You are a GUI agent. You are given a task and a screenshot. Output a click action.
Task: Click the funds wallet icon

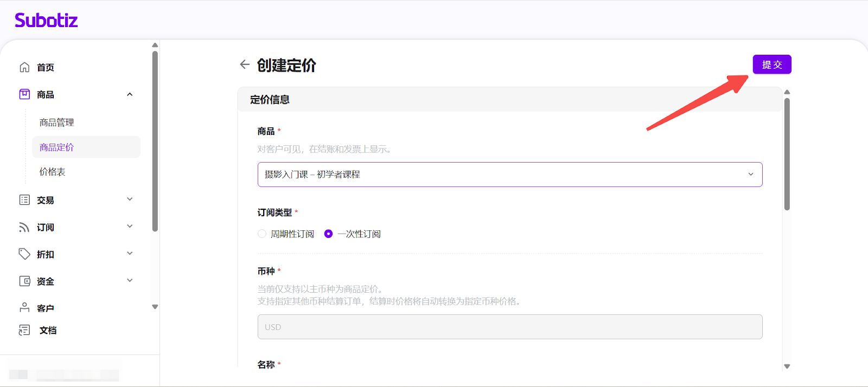point(24,281)
